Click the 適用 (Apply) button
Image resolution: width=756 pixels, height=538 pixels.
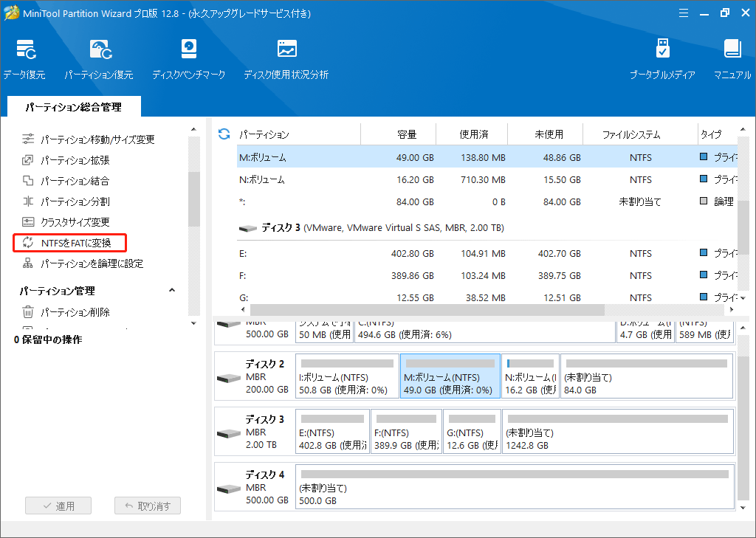tap(58, 506)
